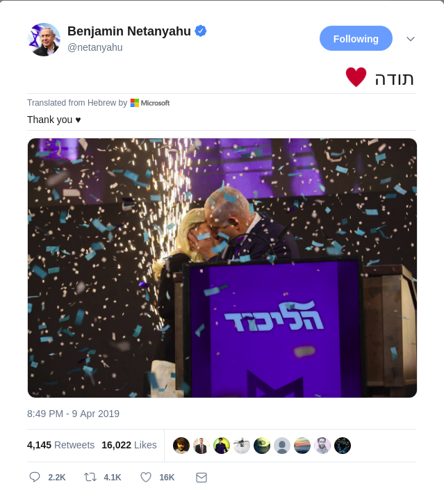
Task: Open the 4,145 Retweets list
Action: tap(60, 445)
